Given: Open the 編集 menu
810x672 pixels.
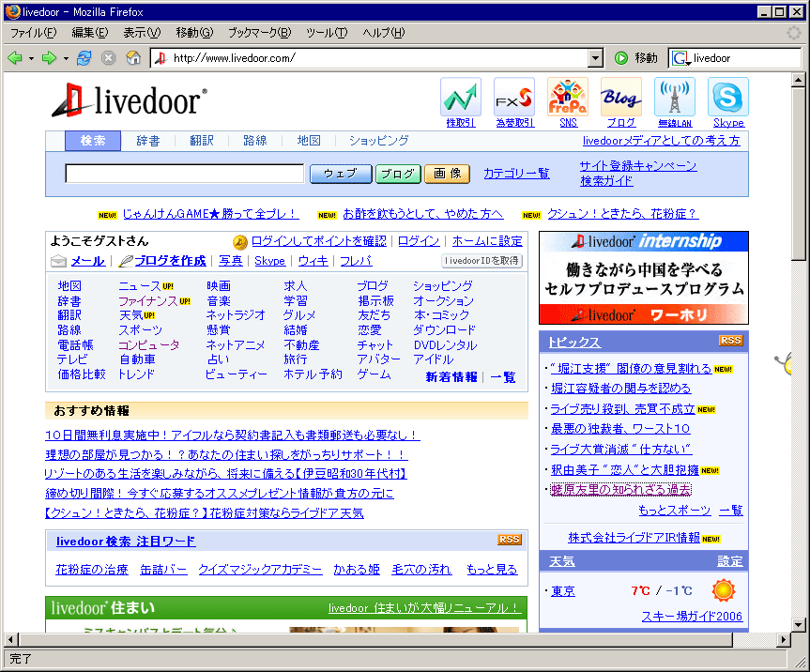Looking at the screenshot, I should [90, 33].
